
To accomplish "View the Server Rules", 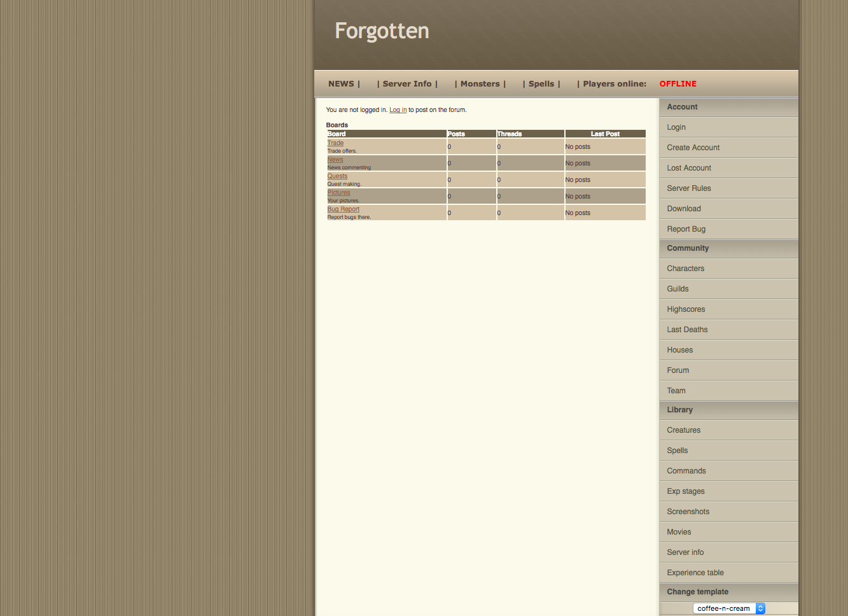I will pos(689,188).
